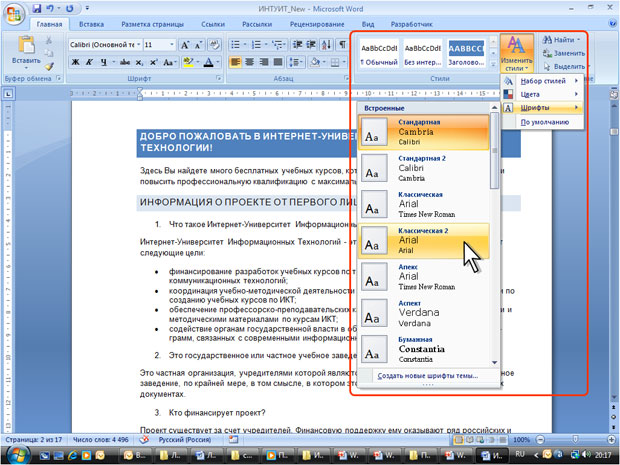Open Цвета submenu item
The image size is (620, 465).
coord(542,95)
